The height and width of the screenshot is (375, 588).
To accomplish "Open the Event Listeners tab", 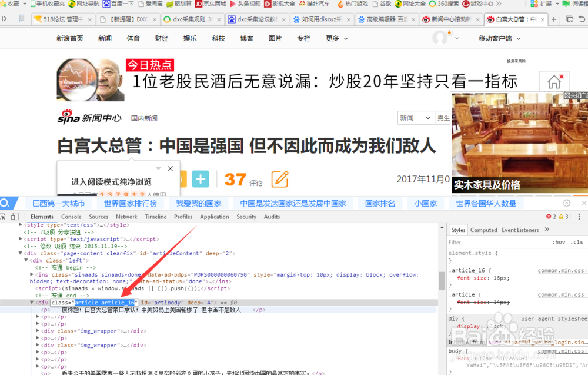I will (520, 230).
